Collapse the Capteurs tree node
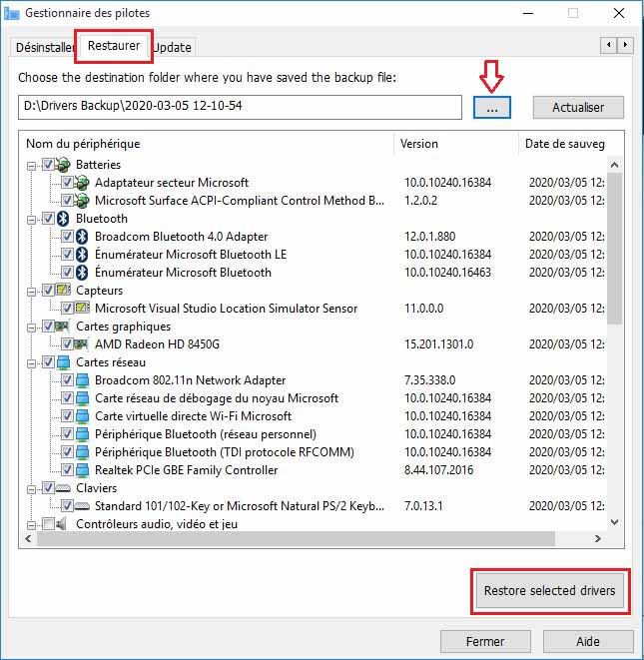The width and height of the screenshot is (644, 660). click(31, 292)
